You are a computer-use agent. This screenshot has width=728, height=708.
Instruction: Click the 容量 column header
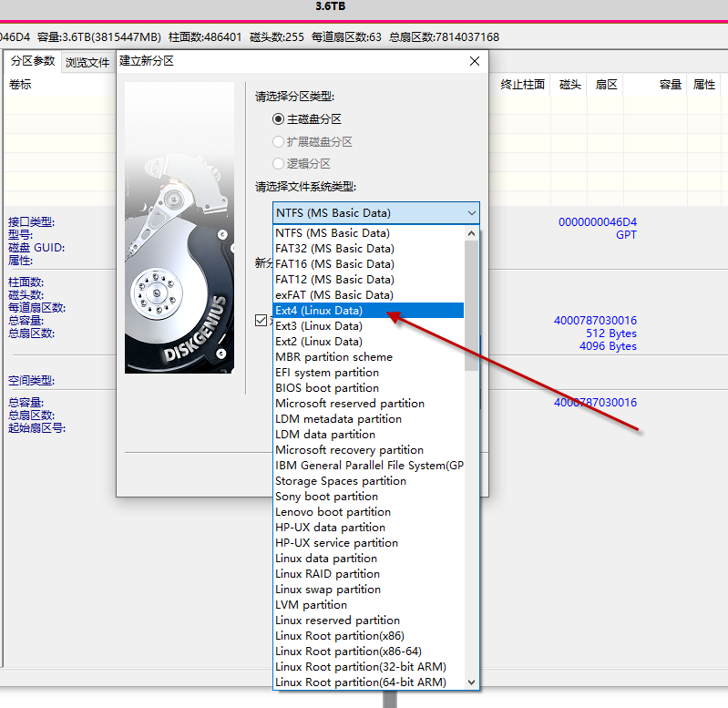pos(670,85)
